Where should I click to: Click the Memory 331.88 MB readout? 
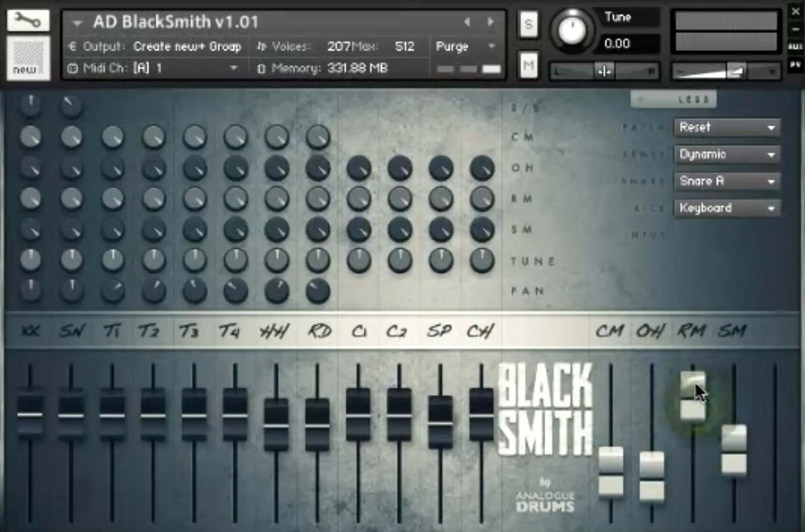[358, 68]
